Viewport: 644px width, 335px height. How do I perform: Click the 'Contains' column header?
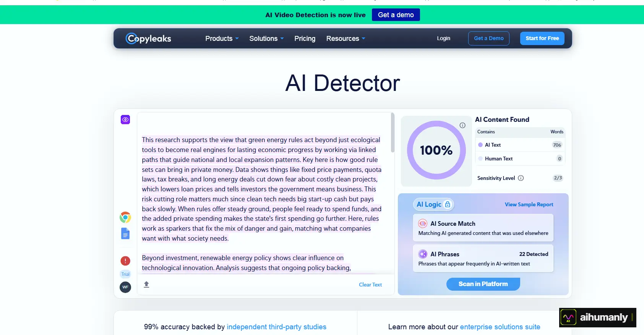(x=486, y=132)
